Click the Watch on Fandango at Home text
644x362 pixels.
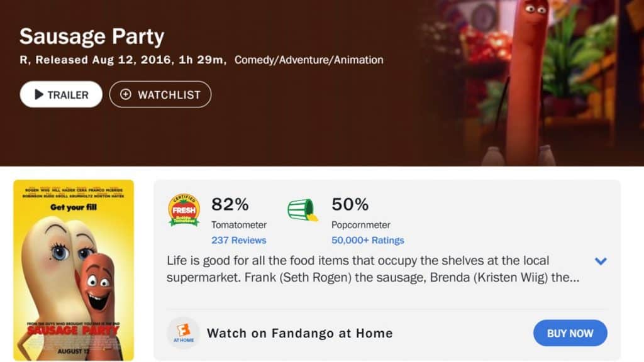pos(300,333)
